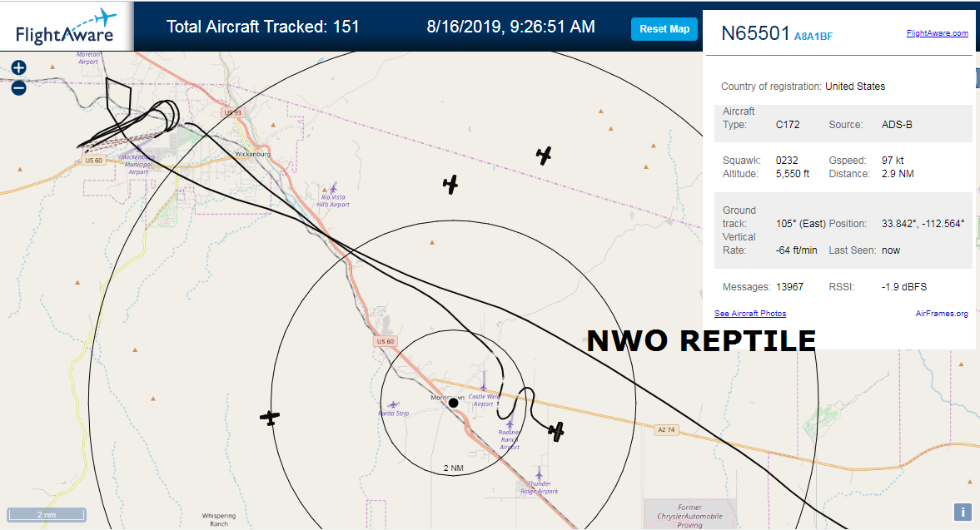This screenshot has height=530, width=980.
Task: Click the US 60 shield near Morristown
Action: point(386,341)
